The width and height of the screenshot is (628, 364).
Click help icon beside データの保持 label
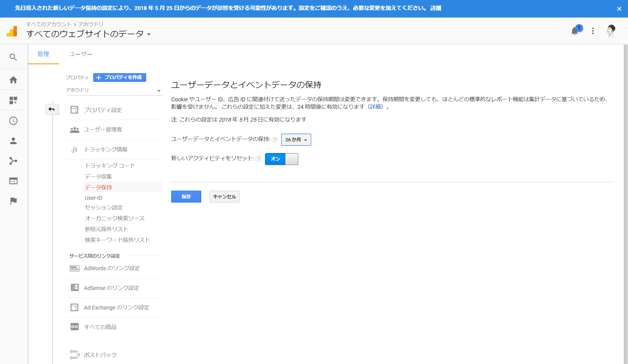click(275, 140)
